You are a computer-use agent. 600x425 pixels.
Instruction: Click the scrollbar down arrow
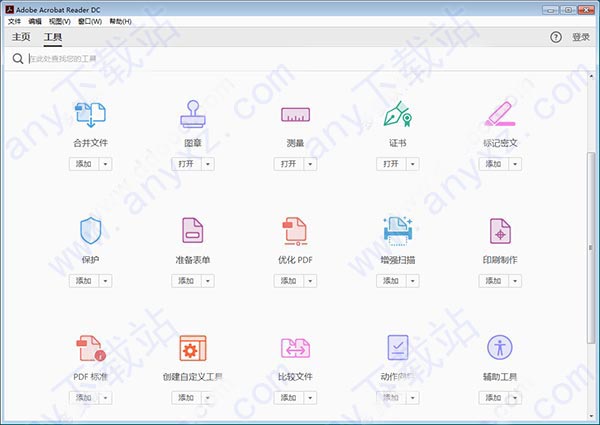(591, 416)
